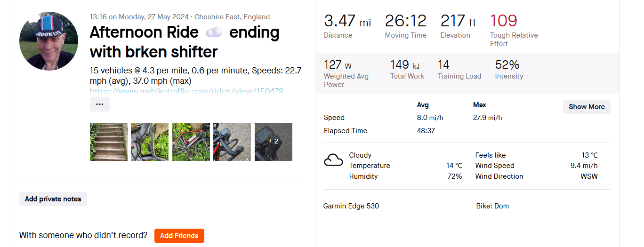Click the orange Add Friends button
Viewport: 644px width, 247px height.
pos(179,236)
